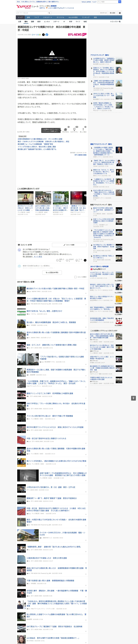138x644 pixels.
Task: Click the キーワードを入力 search field
Action: pos(32,13)
